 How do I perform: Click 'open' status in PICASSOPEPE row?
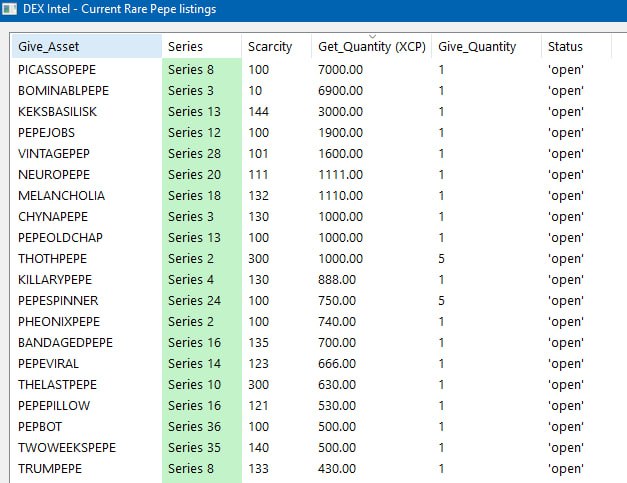(565, 70)
